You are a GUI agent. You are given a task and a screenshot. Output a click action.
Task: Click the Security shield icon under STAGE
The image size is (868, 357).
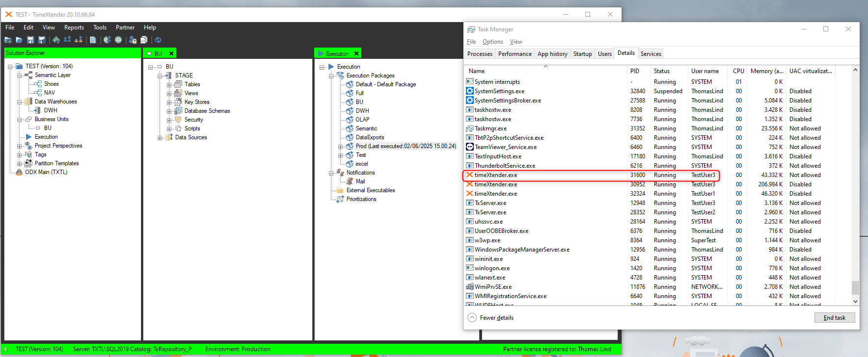[x=179, y=120]
